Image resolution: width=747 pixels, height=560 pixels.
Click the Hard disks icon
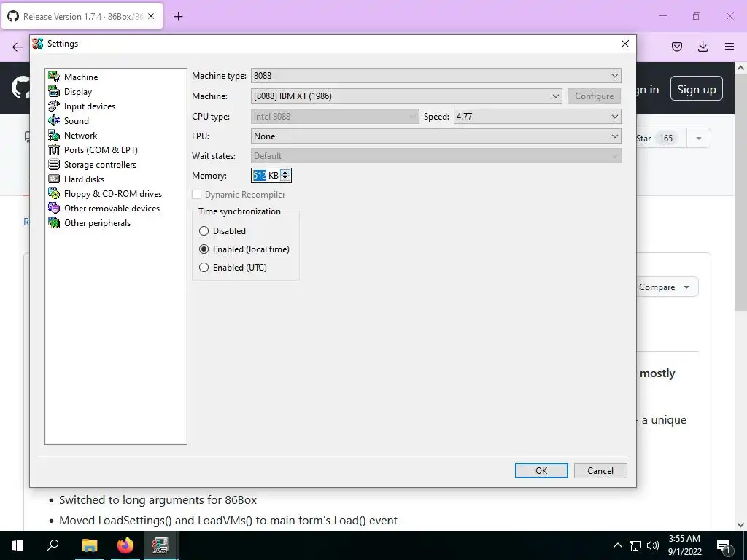point(54,179)
